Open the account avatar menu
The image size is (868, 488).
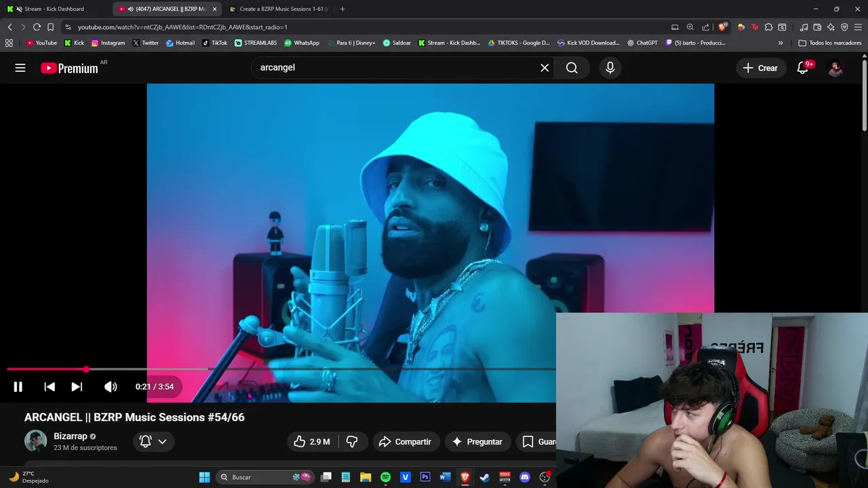pyautogui.click(x=835, y=68)
